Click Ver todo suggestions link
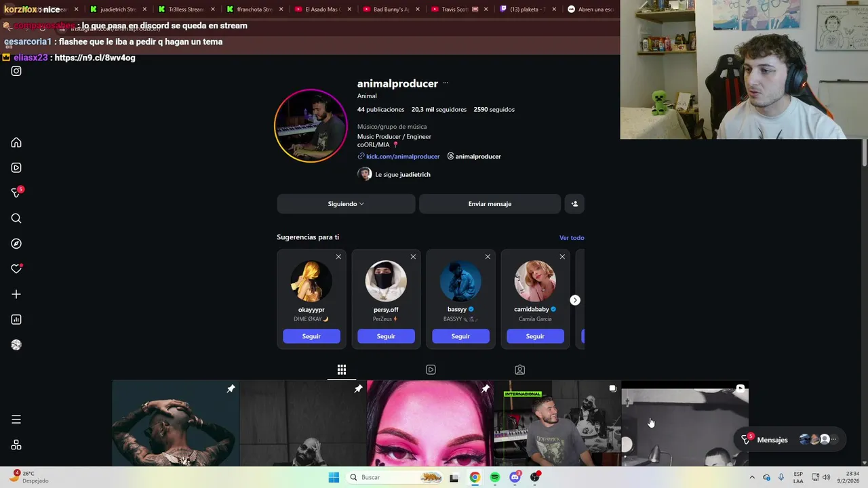Screen dimensions: 868x488 click(572, 238)
